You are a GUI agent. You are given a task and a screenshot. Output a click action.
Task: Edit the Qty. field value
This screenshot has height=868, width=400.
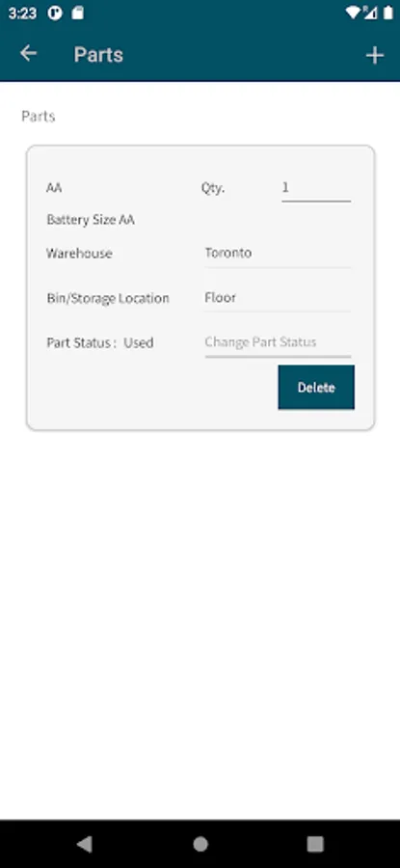tap(316, 188)
